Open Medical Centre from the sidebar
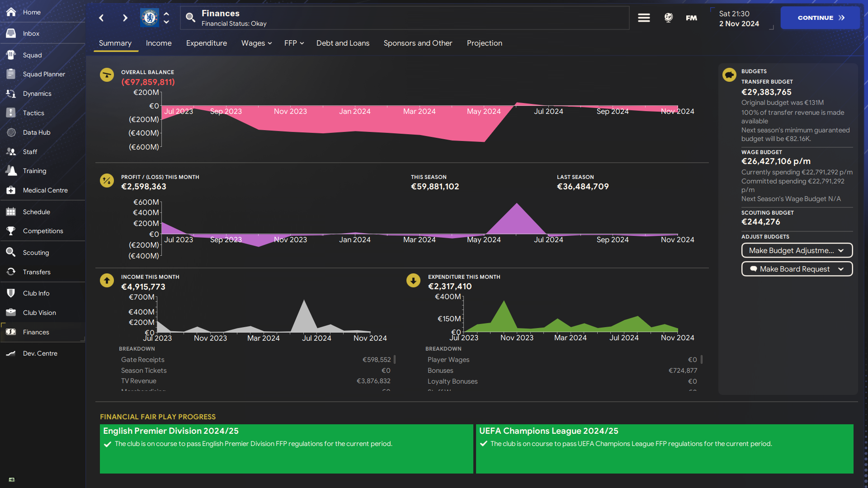The image size is (868, 488). click(x=45, y=190)
